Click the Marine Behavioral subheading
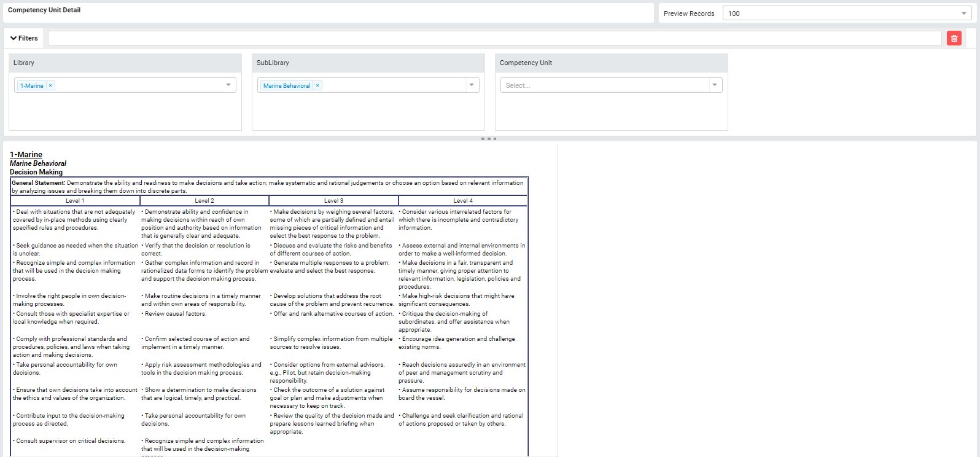Screen dimensions: 980x457 point(38,163)
